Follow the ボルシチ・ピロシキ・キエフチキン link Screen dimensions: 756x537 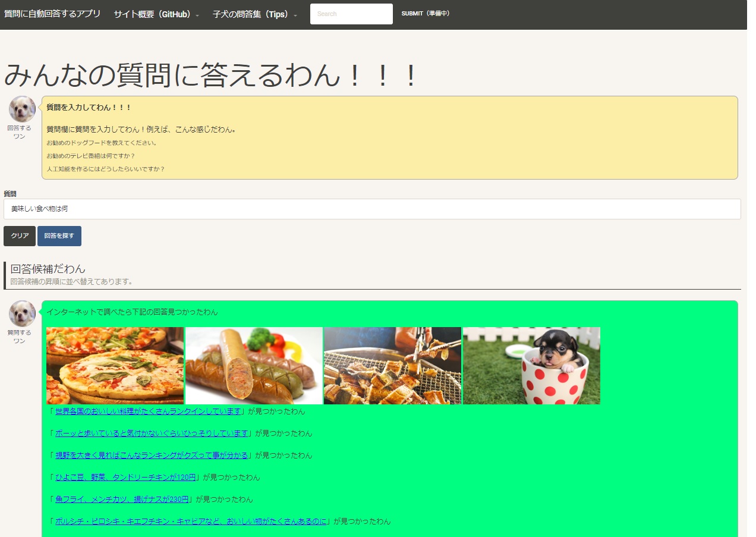(191, 522)
